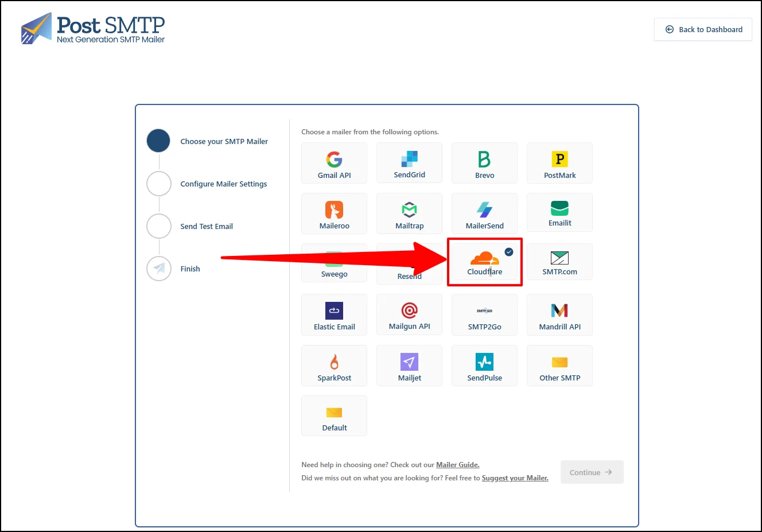Pick the Default mailer envelope icon
The width and height of the screenshot is (762, 532).
pos(334,412)
